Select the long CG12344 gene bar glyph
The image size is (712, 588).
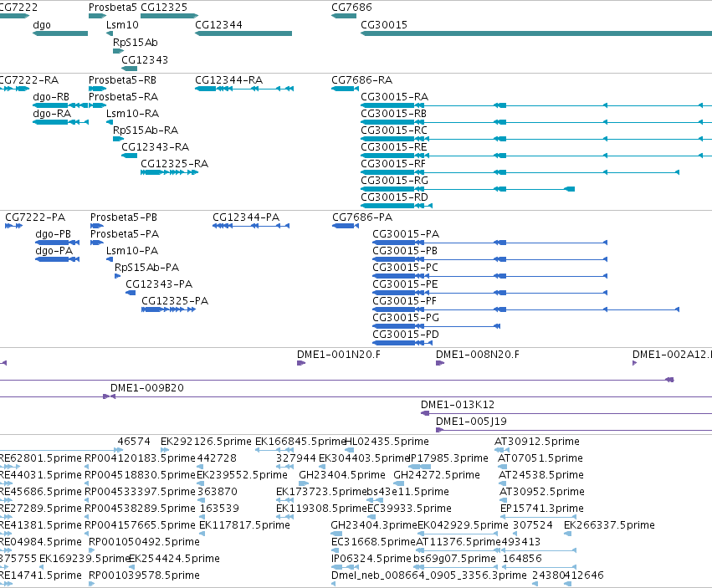[x=243, y=33]
